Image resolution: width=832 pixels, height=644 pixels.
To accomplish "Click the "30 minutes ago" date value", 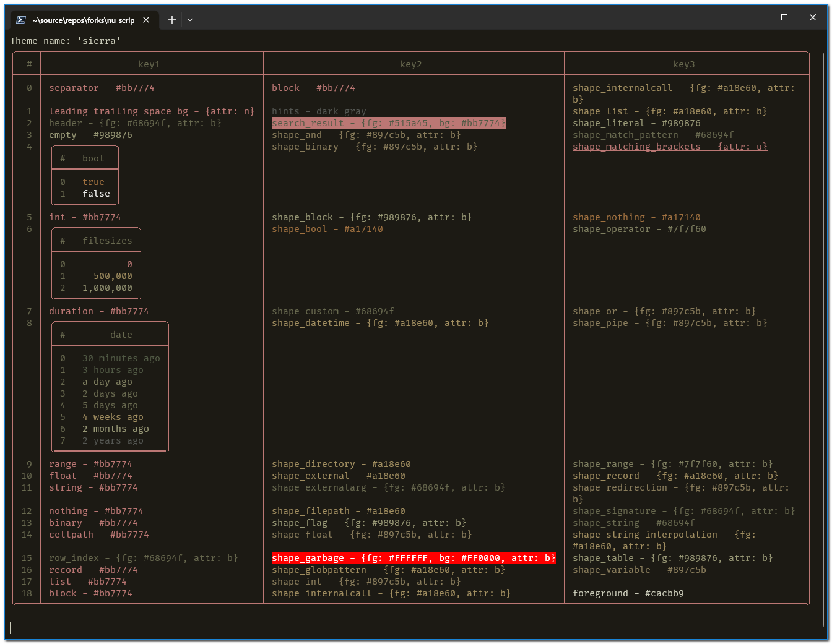I will pos(121,358).
